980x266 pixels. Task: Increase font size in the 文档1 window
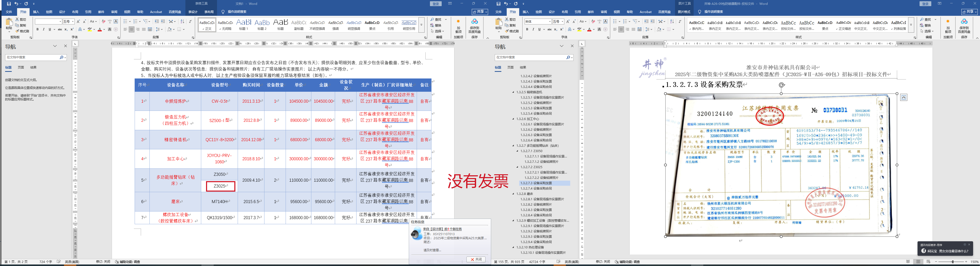coord(78,22)
